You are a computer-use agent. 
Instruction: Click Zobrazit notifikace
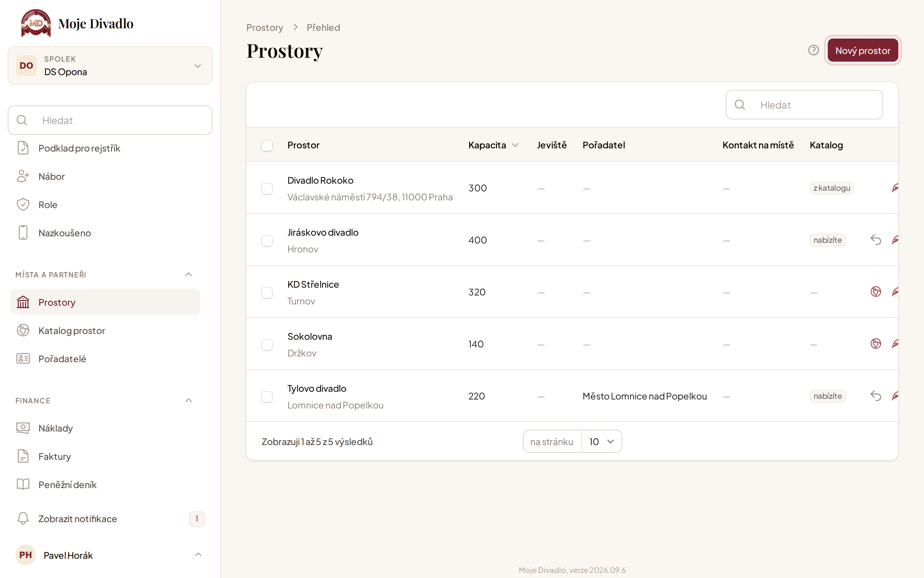(110, 519)
